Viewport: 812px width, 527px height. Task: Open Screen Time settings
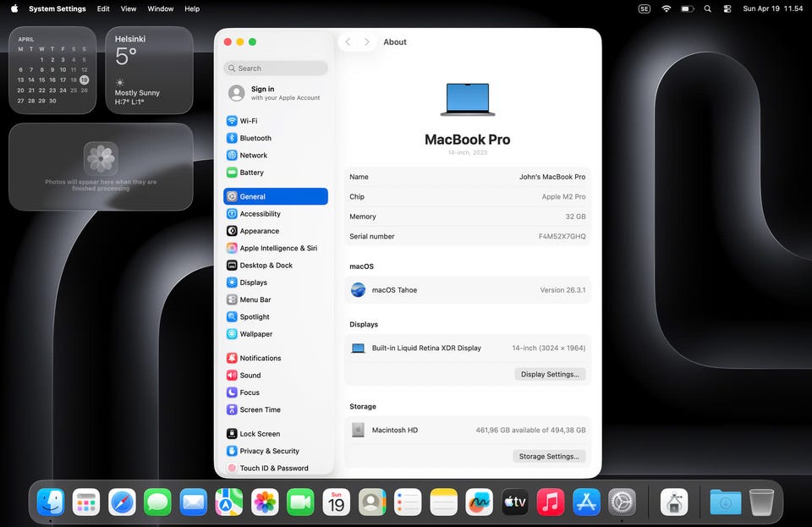276,409
